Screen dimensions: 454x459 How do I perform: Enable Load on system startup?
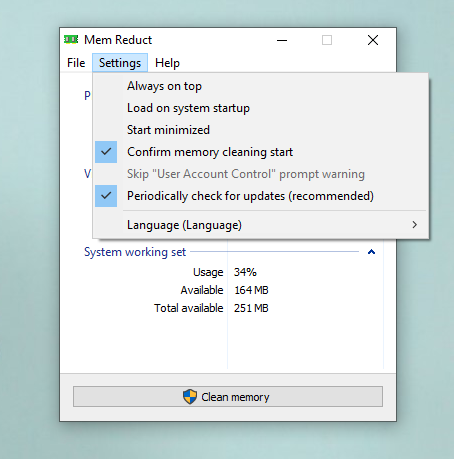point(261,108)
